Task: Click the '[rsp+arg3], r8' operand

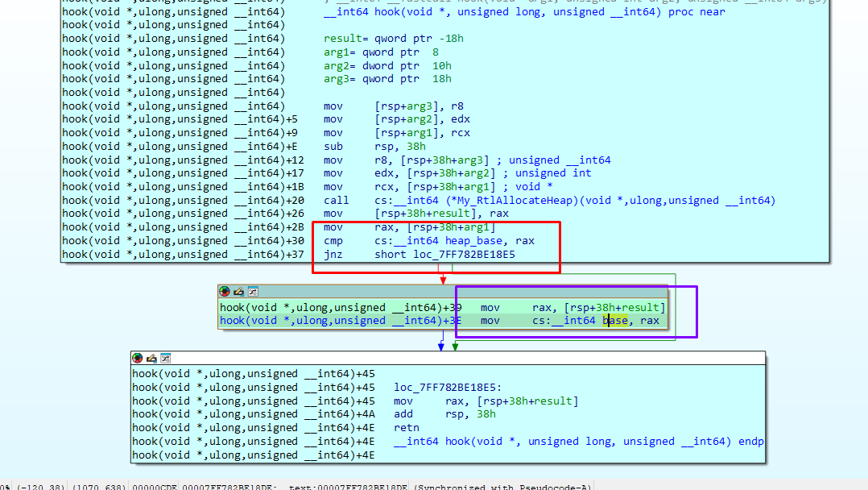Action: (419, 106)
